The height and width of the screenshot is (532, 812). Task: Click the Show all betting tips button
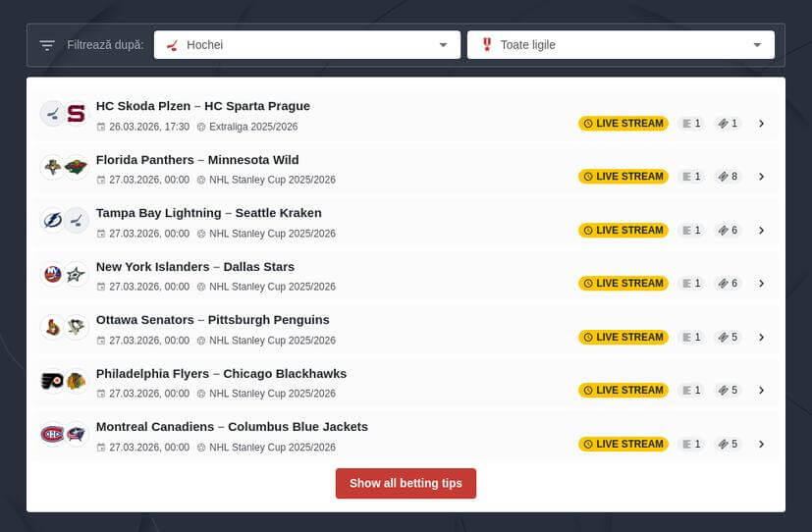pos(406,483)
